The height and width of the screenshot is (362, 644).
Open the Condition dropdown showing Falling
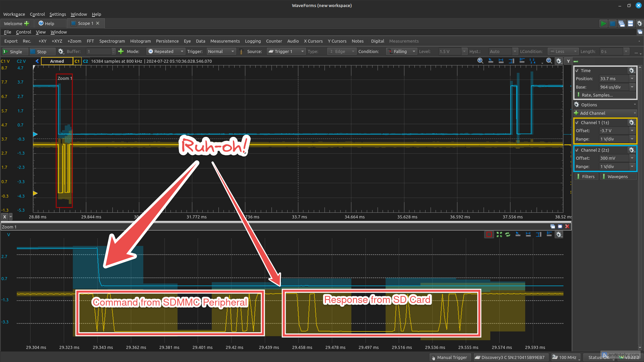point(401,51)
